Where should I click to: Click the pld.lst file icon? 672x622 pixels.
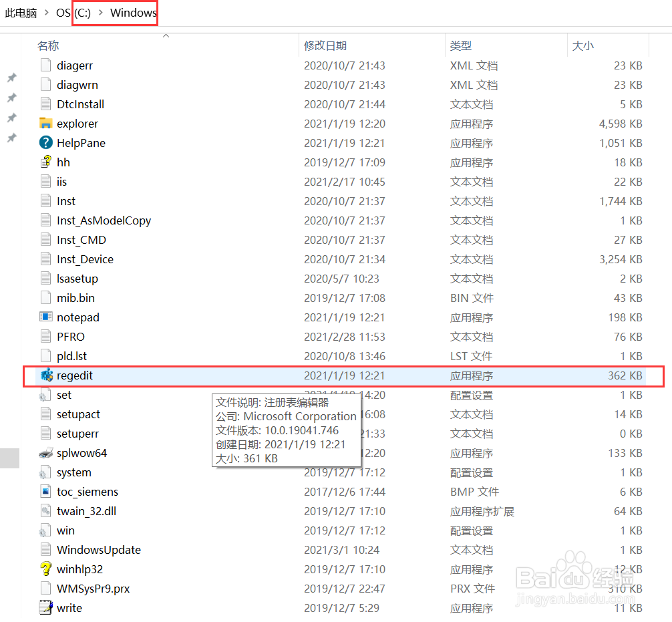pos(46,356)
